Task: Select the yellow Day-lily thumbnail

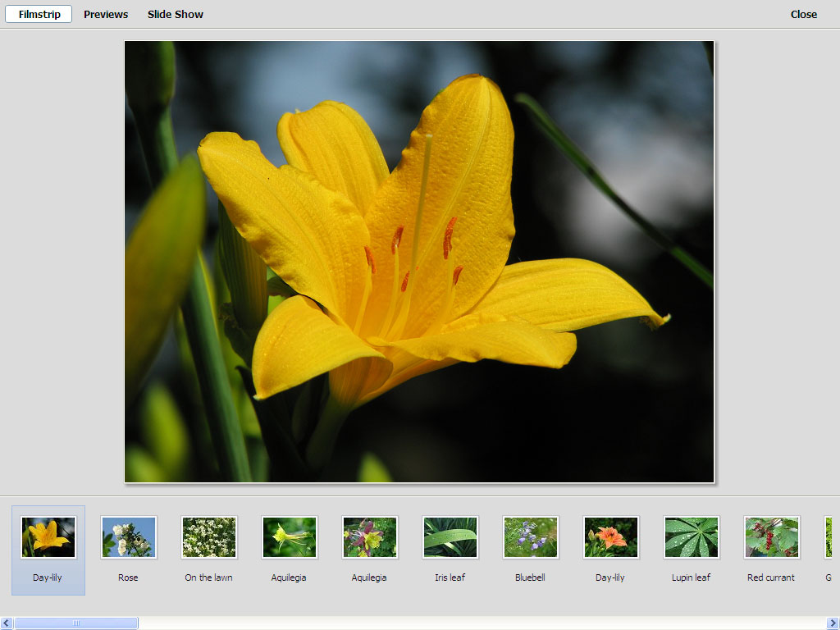Action: (x=48, y=538)
